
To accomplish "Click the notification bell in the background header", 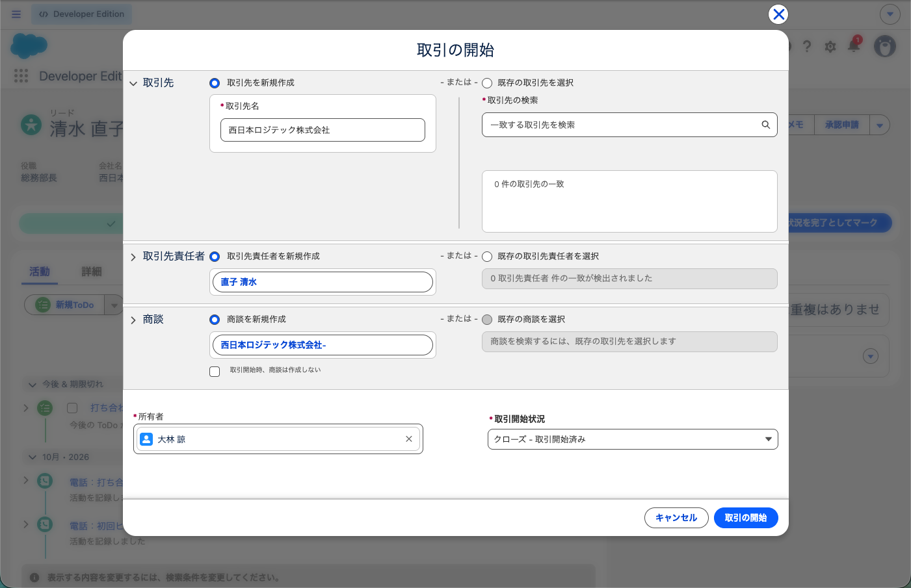I will (854, 45).
